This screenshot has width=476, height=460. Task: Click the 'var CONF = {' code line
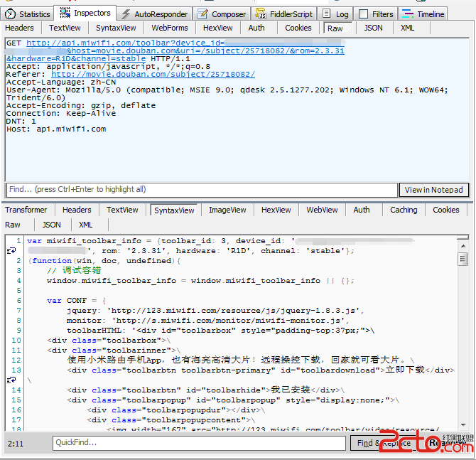click(76, 301)
